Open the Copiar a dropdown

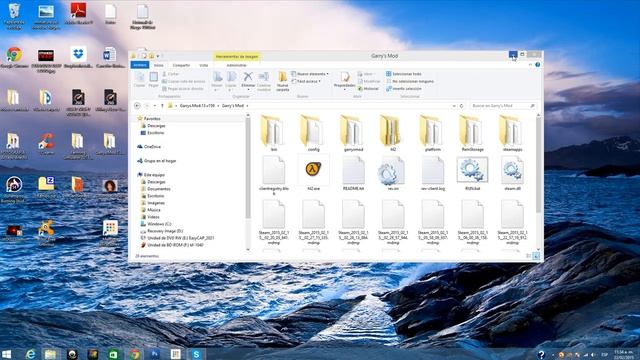[x=231, y=81]
